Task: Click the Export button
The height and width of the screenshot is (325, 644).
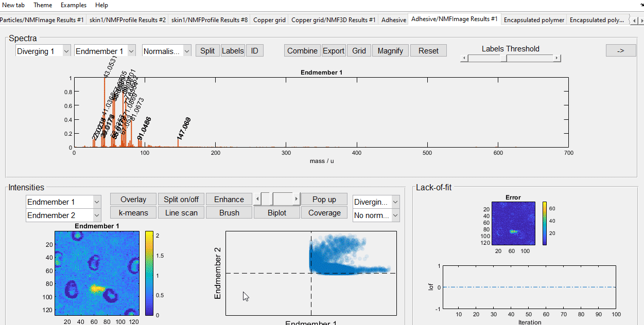Action: tap(334, 50)
